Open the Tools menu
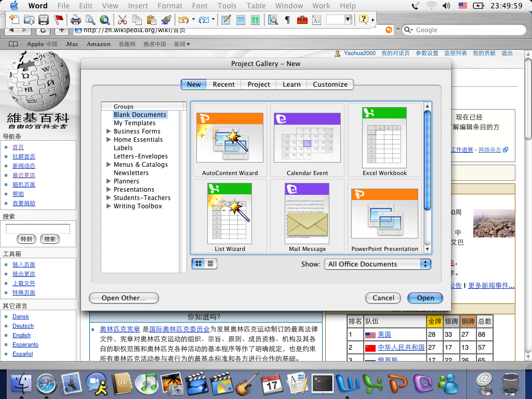 227,6
